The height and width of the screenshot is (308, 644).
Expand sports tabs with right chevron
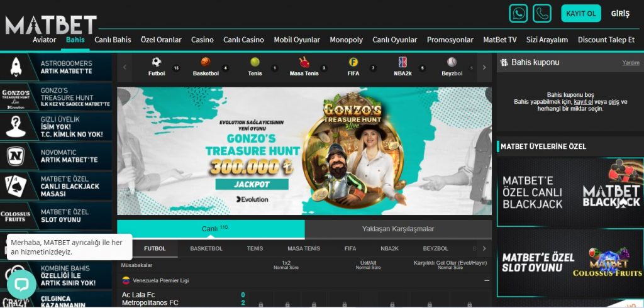pos(484,248)
